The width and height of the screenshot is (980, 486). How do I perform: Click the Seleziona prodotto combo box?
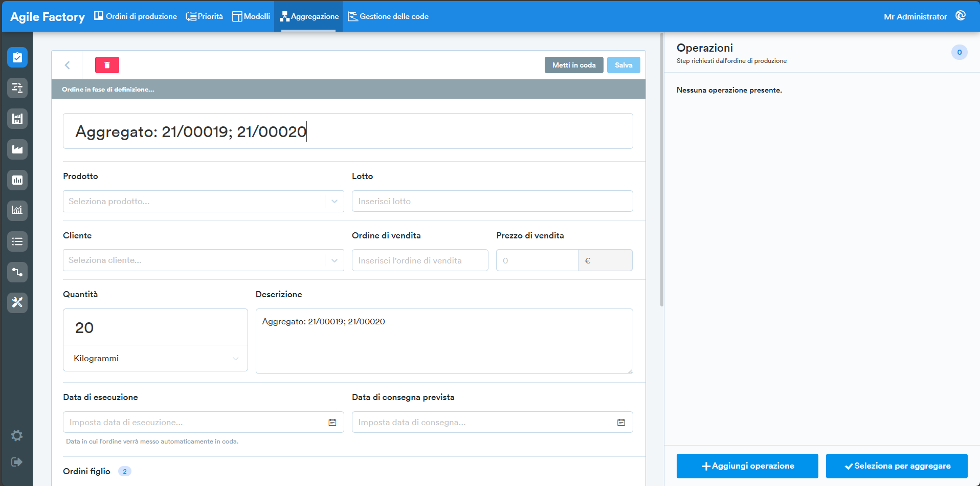[x=204, y=201]
